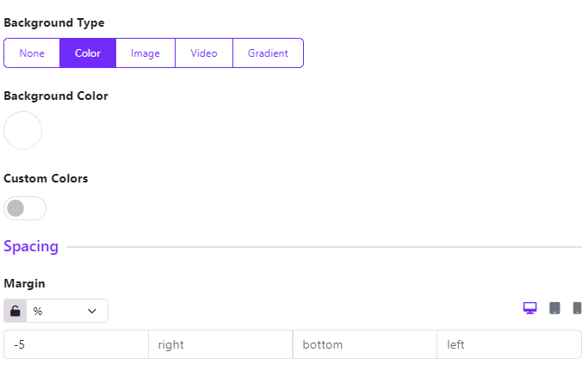Select the desktop device view icon

pos(529,308)
